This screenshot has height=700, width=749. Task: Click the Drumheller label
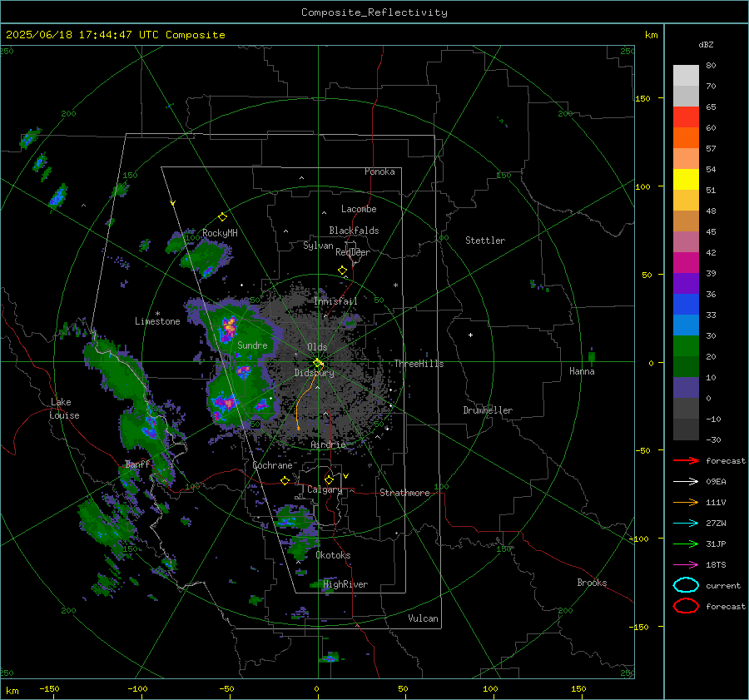pos(488,410)
